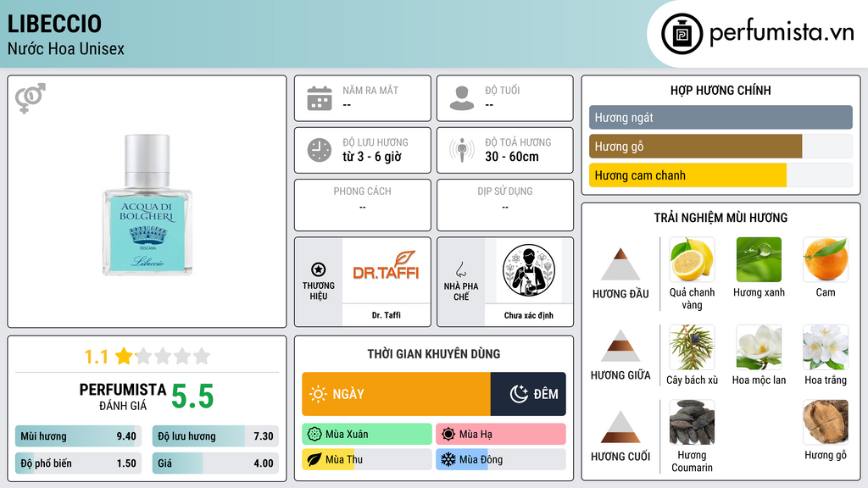Click the sun icon beside Mùa Hạ
This screenshot has height=488, width=868.
448,435
